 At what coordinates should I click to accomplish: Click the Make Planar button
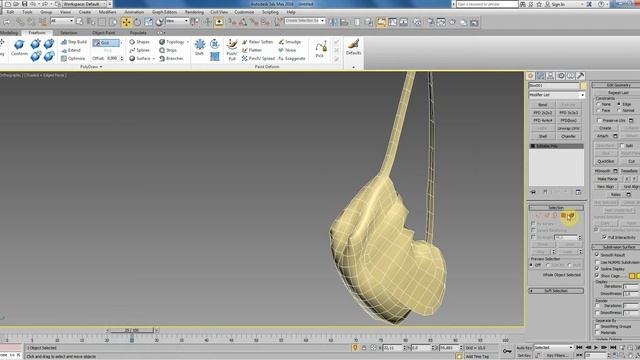(607, 179)
